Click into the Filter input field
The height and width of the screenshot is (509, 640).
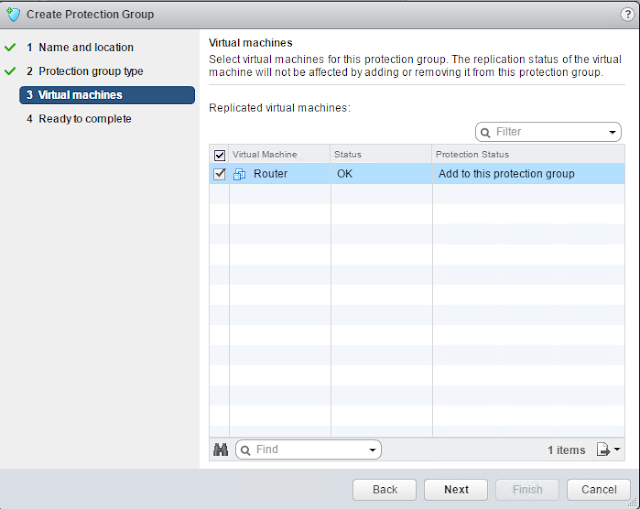[x=548, y=132]
